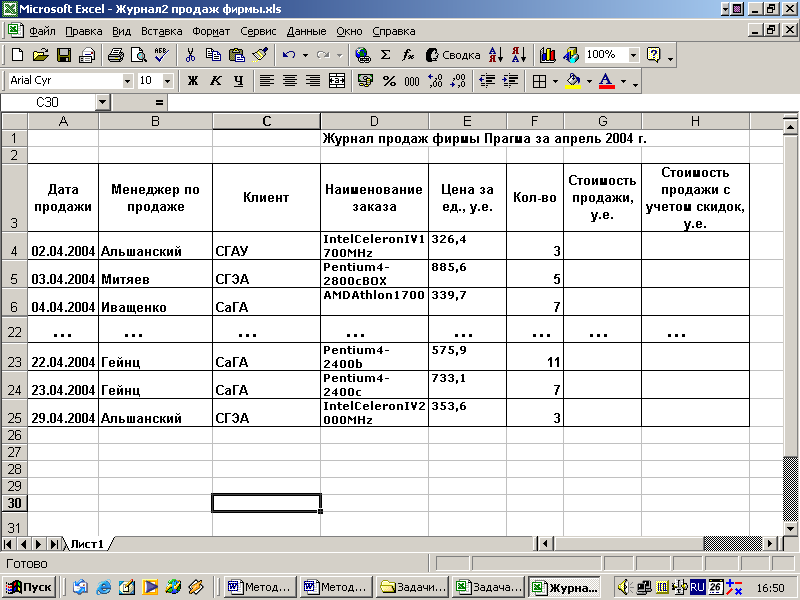Open the Правка menu

pos(84,31)
